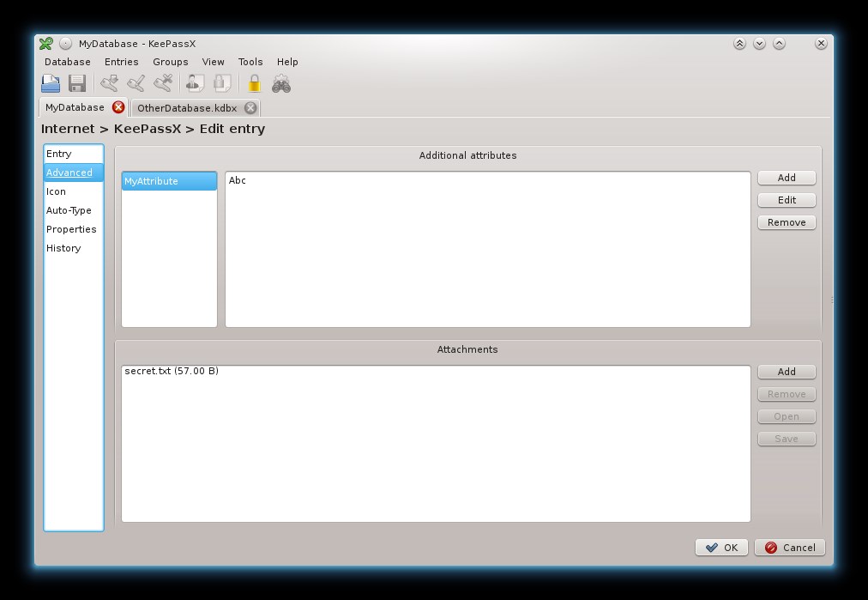Click Remove under Additional attributes
This screenshot has height=600, width=868.
point(787,222)
